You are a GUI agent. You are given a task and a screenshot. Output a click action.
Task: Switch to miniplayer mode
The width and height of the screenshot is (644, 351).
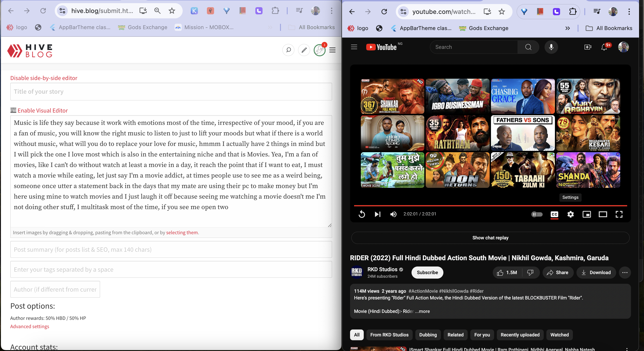click(x=587, y=214)
